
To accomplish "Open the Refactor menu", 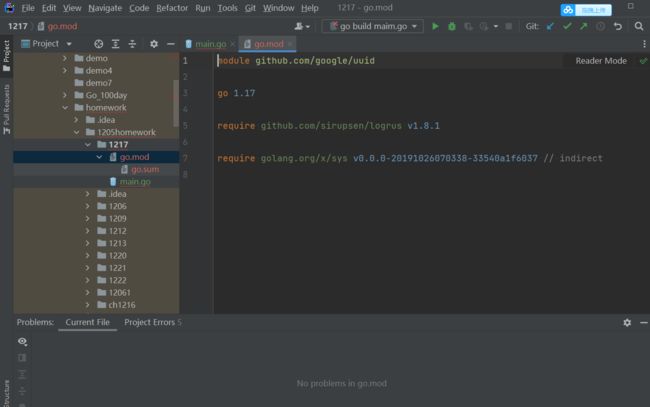I will point(171,7).
